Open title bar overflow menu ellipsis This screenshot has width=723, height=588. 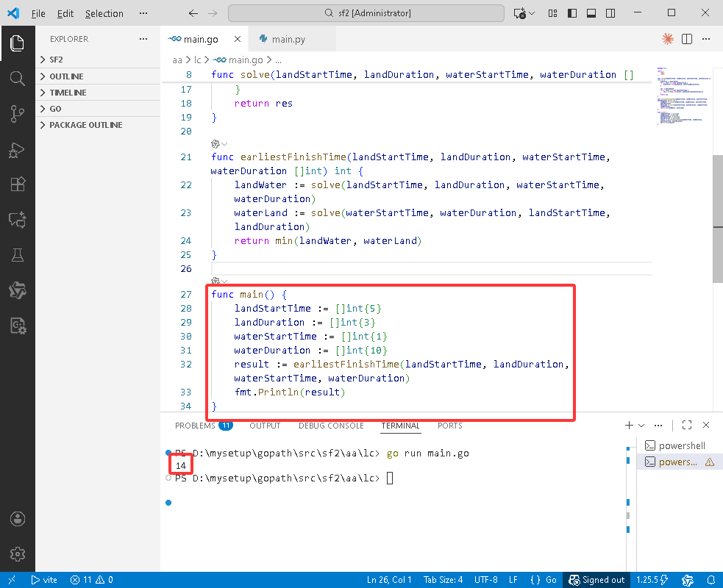pos(143,13)
